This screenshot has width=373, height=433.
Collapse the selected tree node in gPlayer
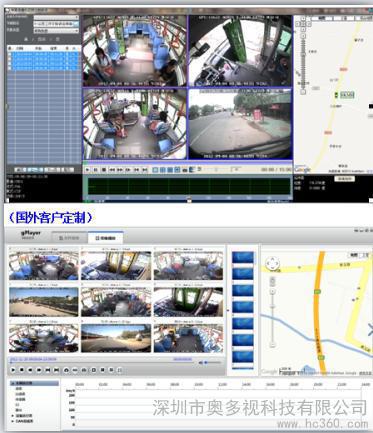pos(13,383)
